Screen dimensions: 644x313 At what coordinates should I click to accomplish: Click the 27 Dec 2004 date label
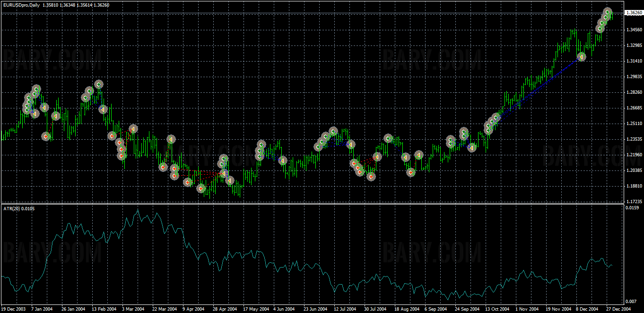point(618,309)
